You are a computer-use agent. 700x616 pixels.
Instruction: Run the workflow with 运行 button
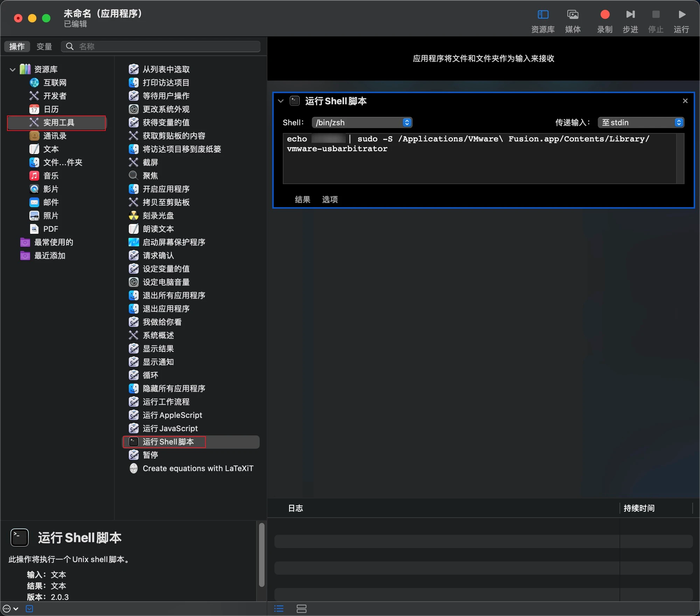(681, 21)
